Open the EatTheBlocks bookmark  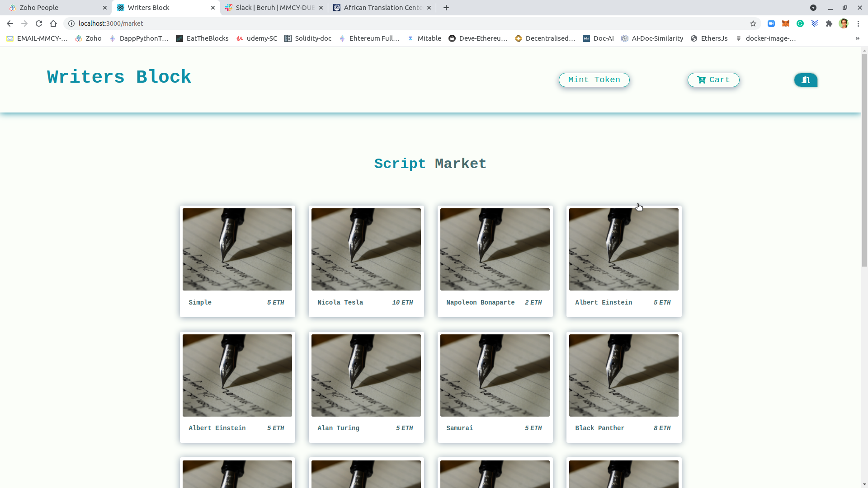(202, 38)
